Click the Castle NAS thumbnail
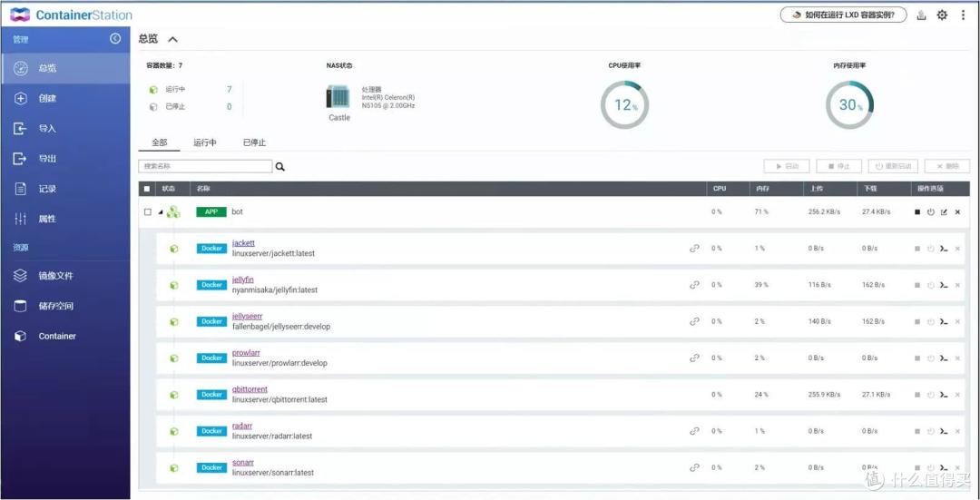This screenshot has width=980, height=500. [x=338, y=97]
